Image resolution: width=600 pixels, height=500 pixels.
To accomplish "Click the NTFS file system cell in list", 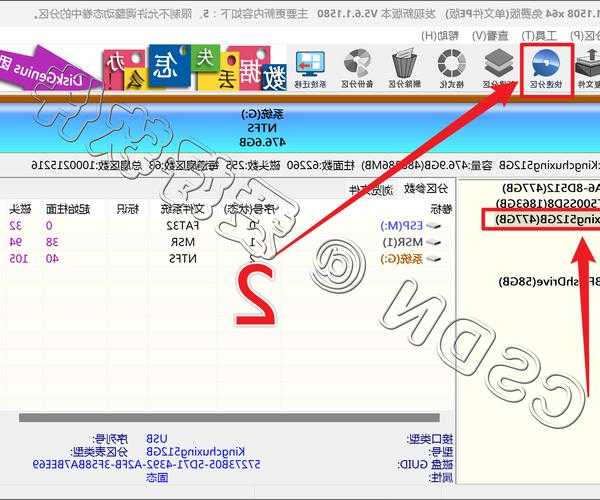I will tap(183, 259).
